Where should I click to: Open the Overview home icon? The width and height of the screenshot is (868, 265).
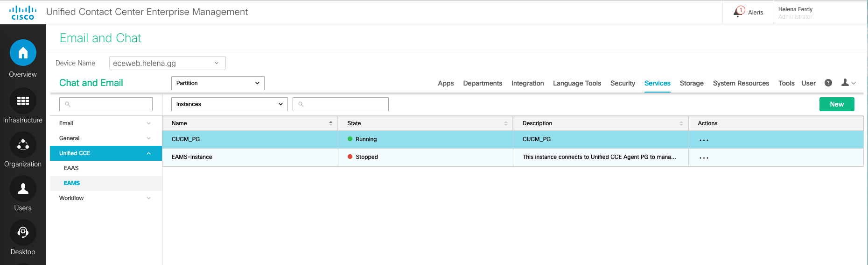(x=23, y=53)
